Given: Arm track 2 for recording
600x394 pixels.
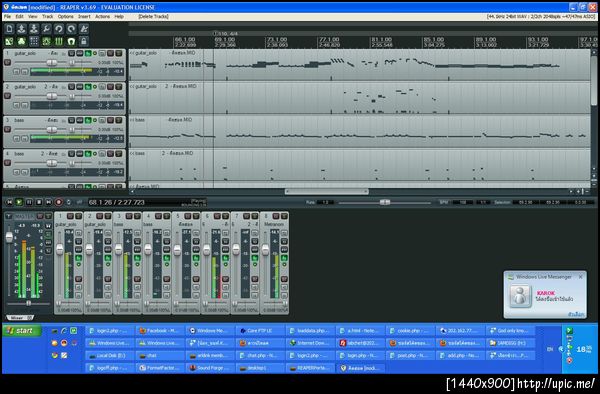Looking at the screenshot, I should (x=7, y=96).
